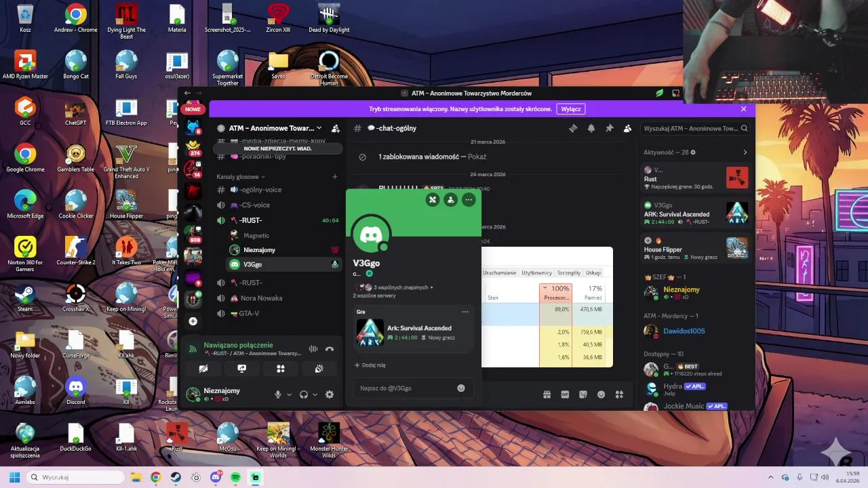
Task: Select V3Ggo in the voice channel list
Action: tap(283, 264)
